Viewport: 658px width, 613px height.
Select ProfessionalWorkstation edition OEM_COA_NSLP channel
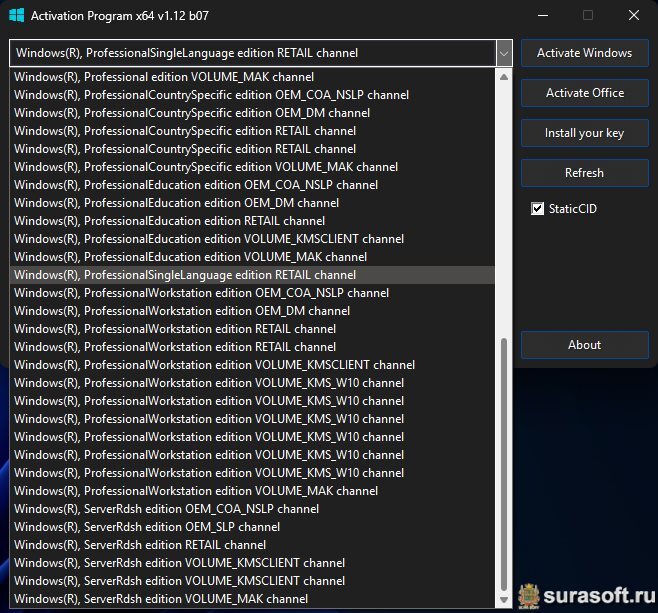[x=252, y=293]
